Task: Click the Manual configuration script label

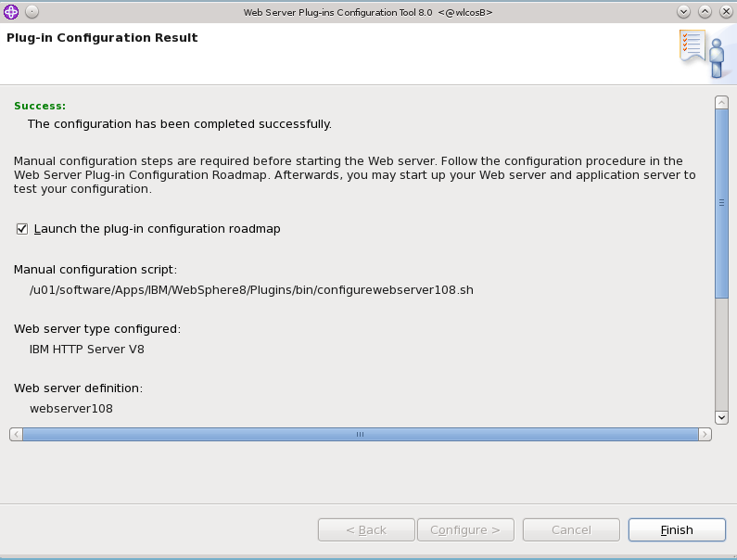Action: click(95, 270)
